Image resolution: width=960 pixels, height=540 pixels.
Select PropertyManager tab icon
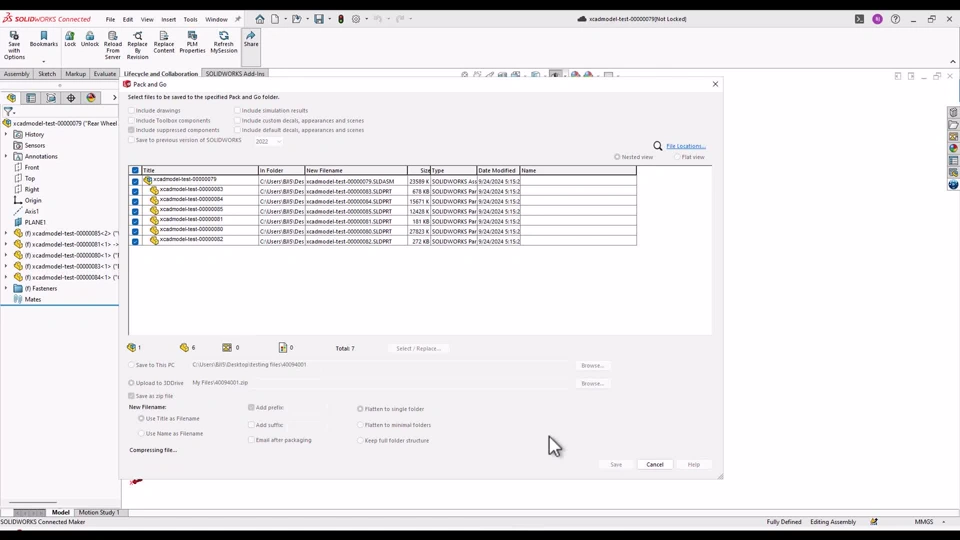coord(31,98)
